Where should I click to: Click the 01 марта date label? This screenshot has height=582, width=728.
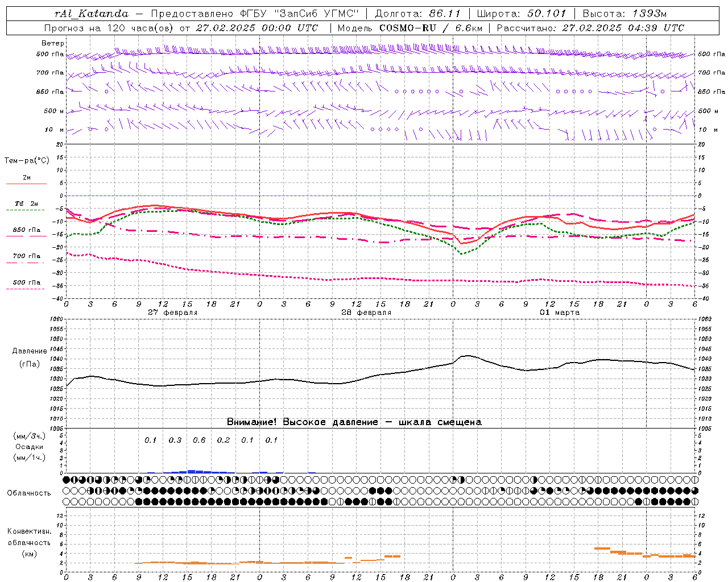pos(560,313)
